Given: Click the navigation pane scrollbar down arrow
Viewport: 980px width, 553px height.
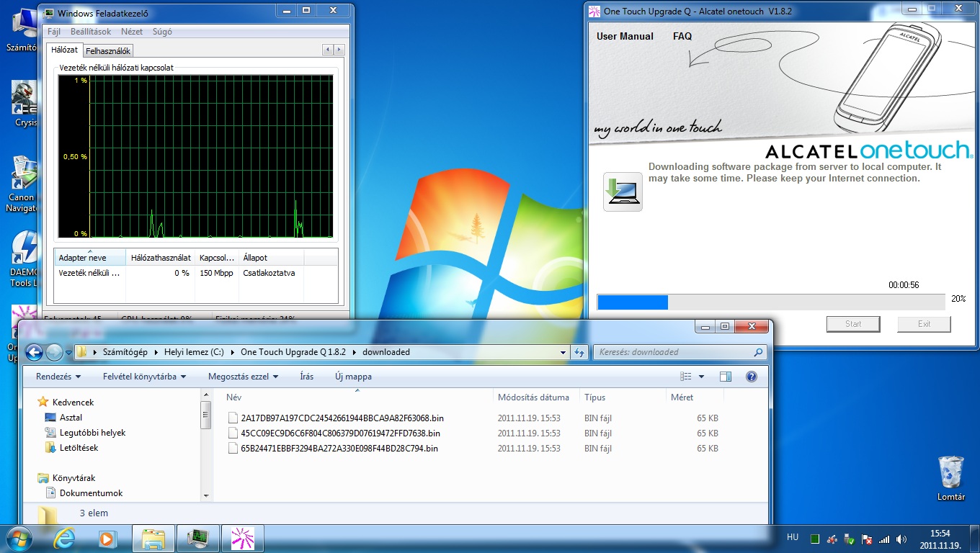Looking at the screenshot, I should tap(206, 495).
